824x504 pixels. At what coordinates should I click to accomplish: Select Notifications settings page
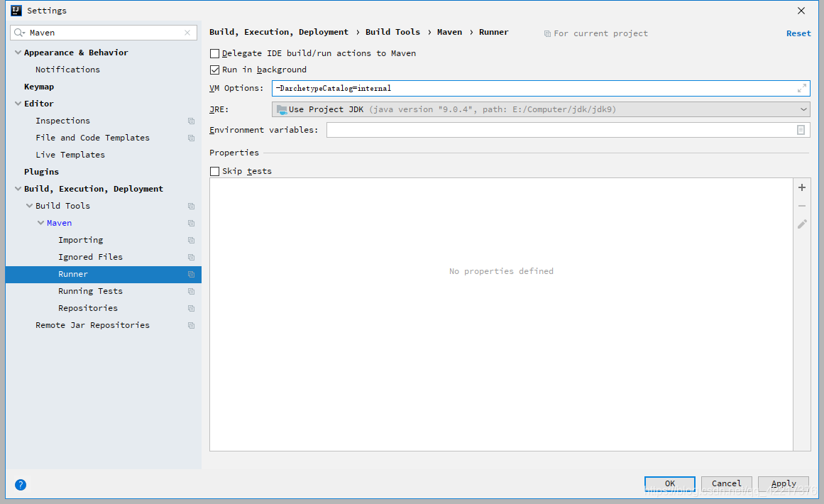click(68, 70)
